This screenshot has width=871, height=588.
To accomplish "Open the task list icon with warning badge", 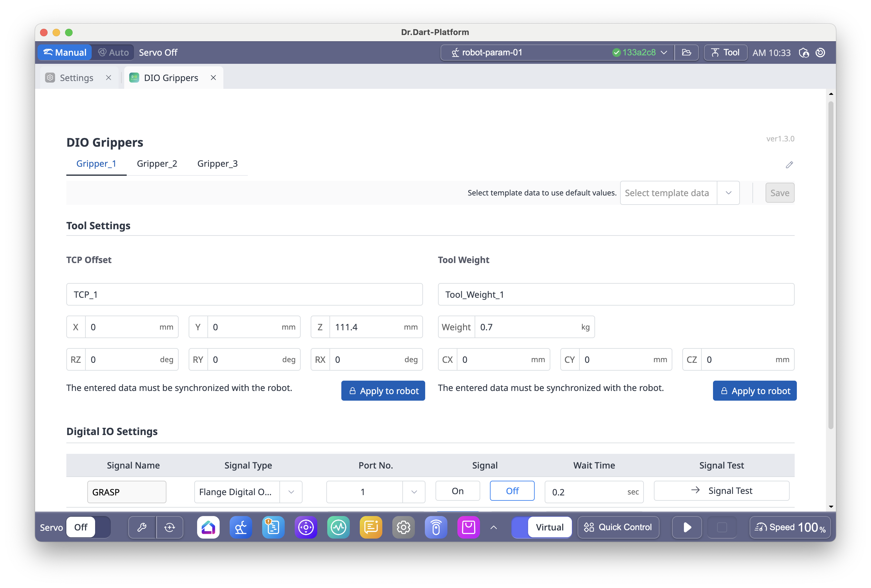I will pyautogui.click(x=273, y=527).
